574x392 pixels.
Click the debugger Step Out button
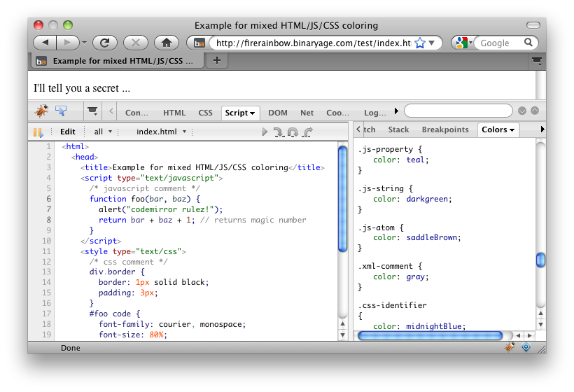coord(307,132)
